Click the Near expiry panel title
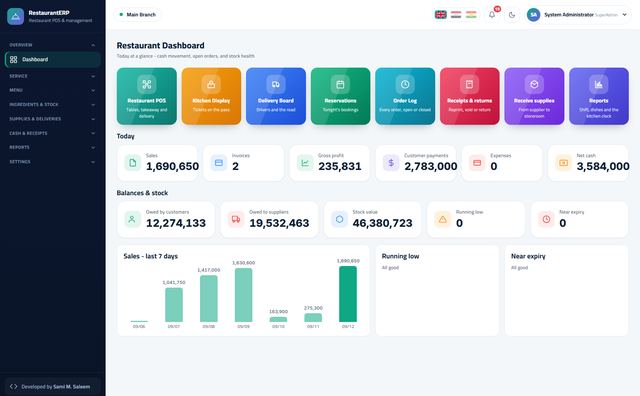 coord(528,256)
